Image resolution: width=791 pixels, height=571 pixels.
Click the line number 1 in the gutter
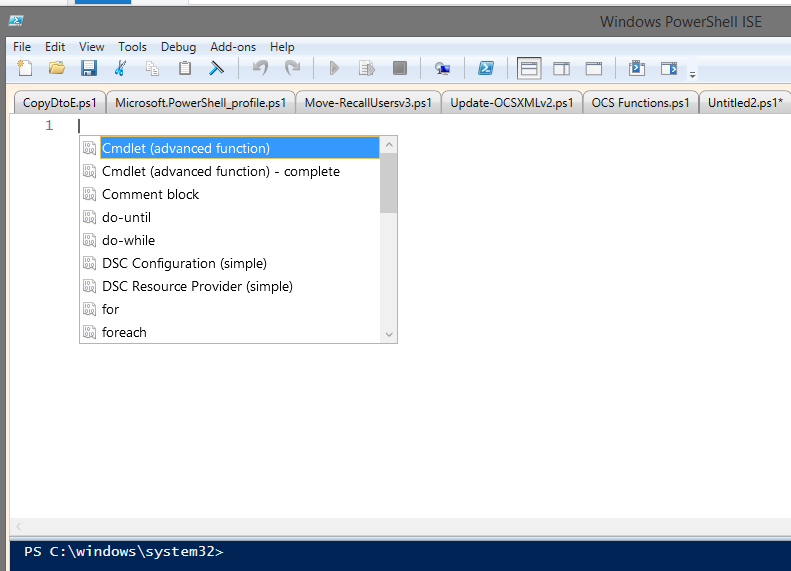49,125
